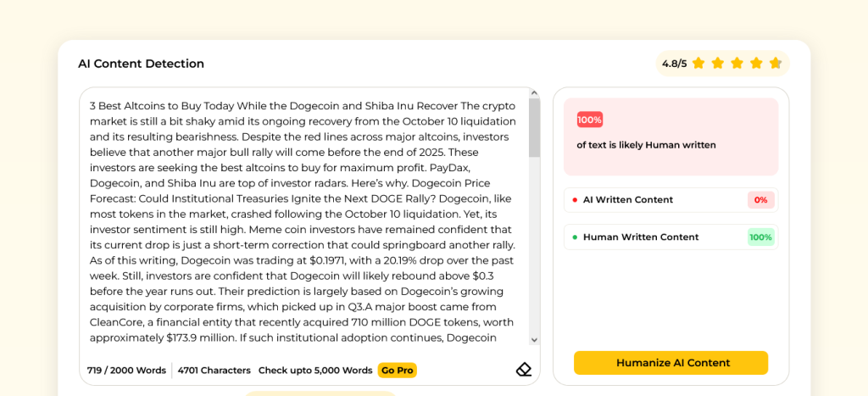Screen dimensions: 868x396
Task: Click the scroll up arrow in text box
Action: (x=534, y=92)
